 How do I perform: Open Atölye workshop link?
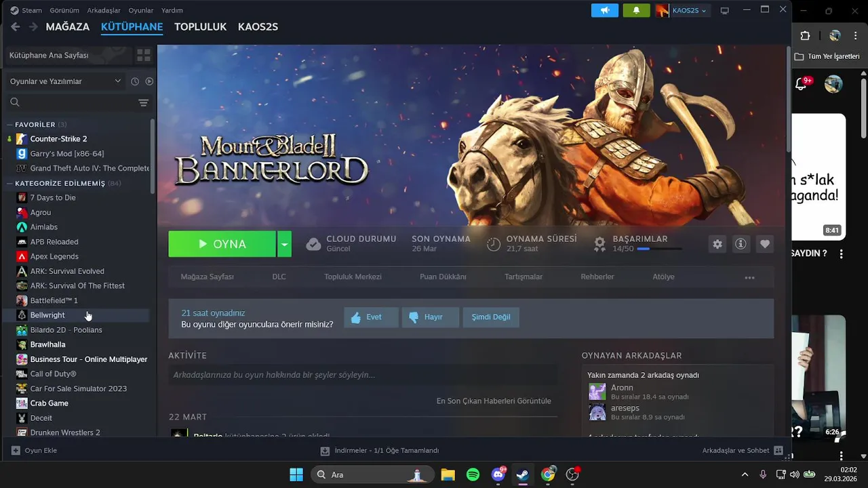click(663, 277)
